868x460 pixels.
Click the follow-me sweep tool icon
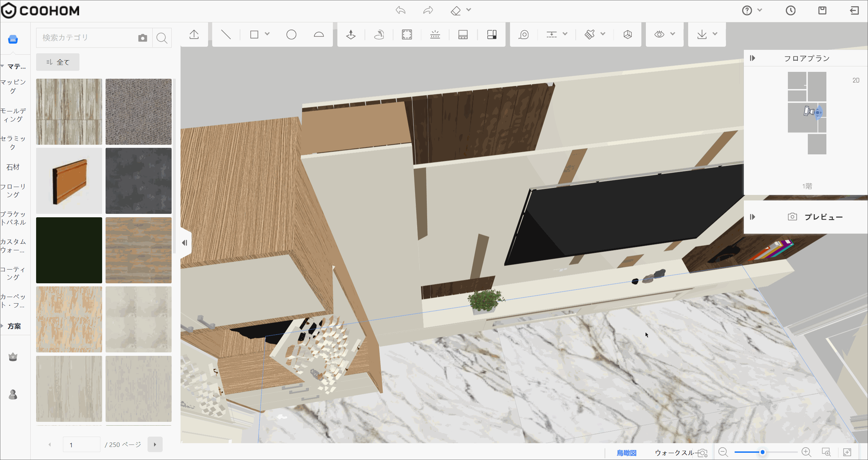pos(379,34)
